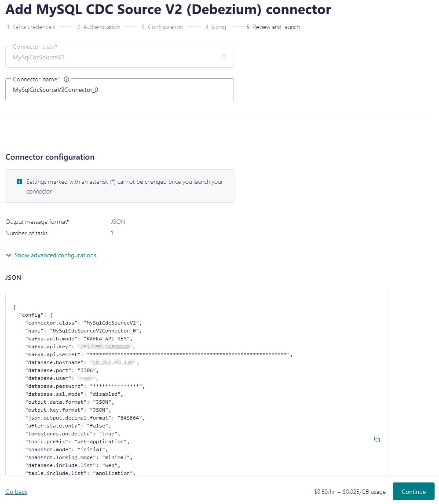Copy the JSON configuration using the copy icon

click(x=377, y=439)
